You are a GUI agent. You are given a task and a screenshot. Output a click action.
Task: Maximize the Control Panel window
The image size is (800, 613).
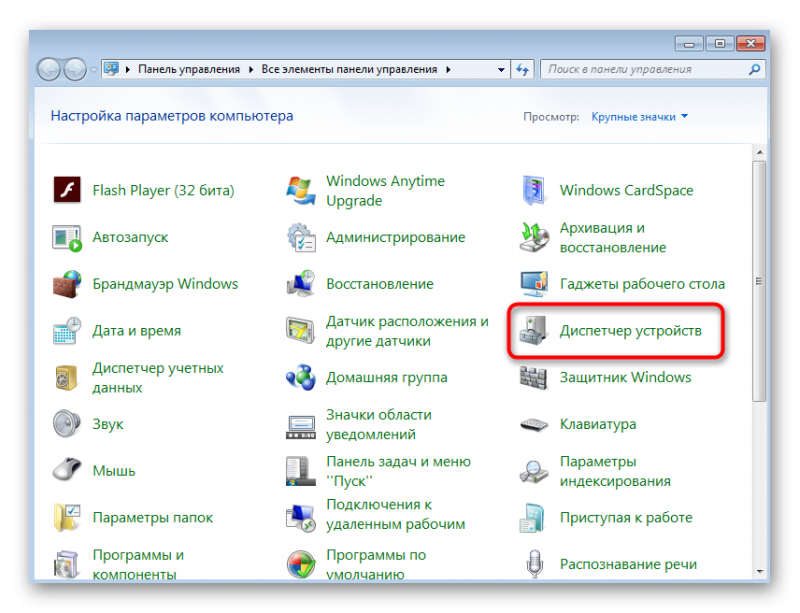point(719,44)
